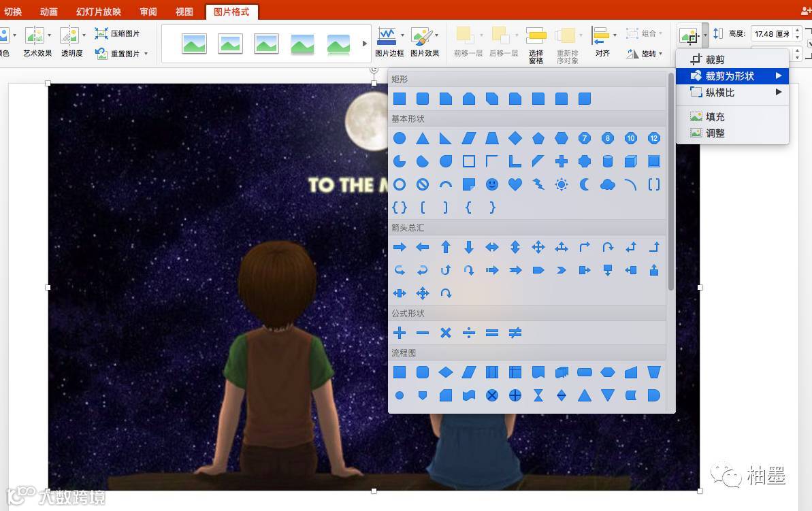Select the sun shape
This screenshot has width=812, height=511.
[x=562, y=184]
